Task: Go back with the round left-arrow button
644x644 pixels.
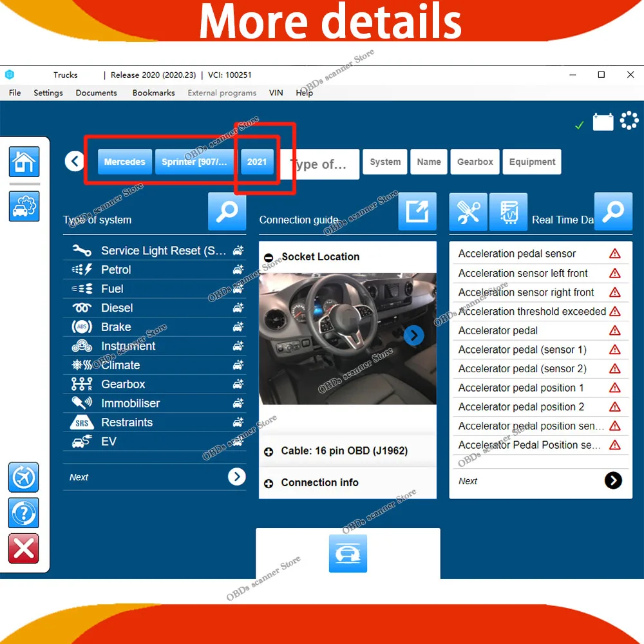Action: (x=74, y=162)
